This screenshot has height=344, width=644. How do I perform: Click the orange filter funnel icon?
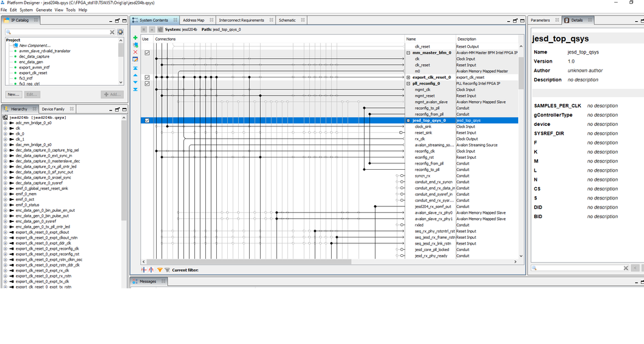[160, 270]
